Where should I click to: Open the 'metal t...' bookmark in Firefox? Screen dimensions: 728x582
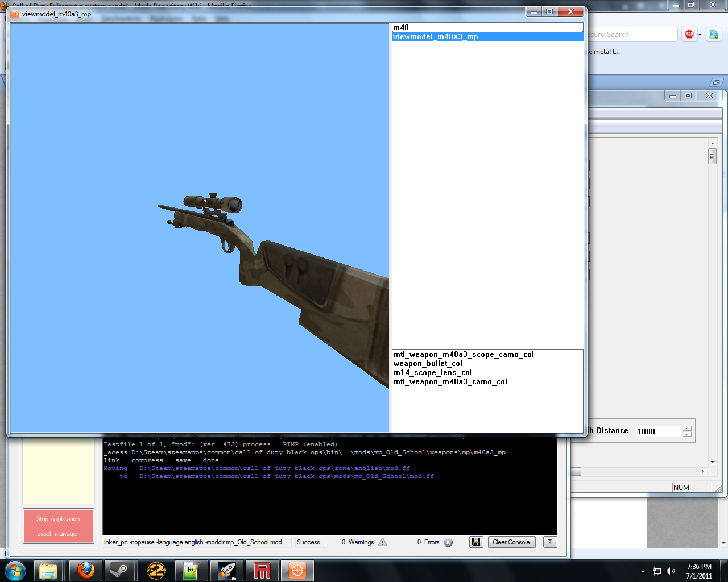coord(605,52)
